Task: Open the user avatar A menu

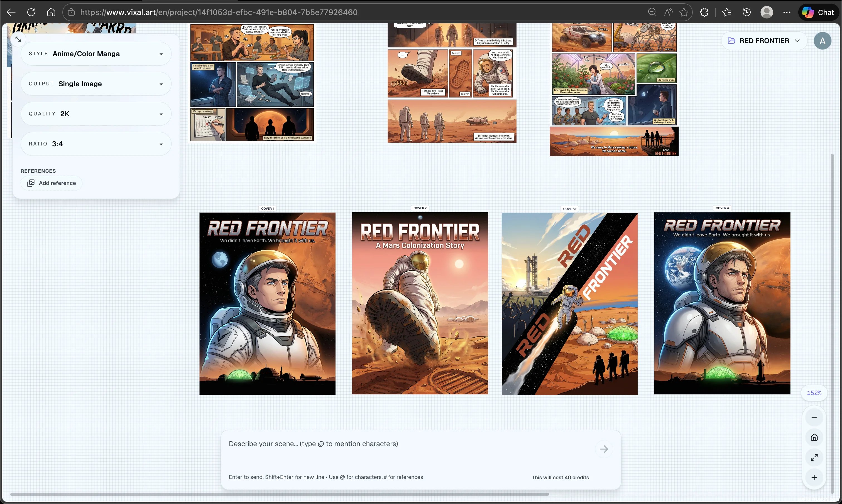Action: (822, 41)
